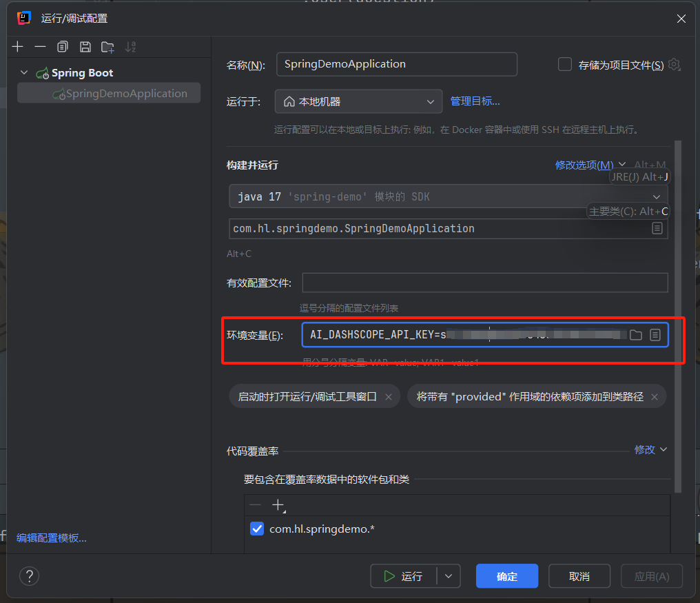Open settings gear next to store-as-project-file
700x603 pixels.
(x=674, y=65)
